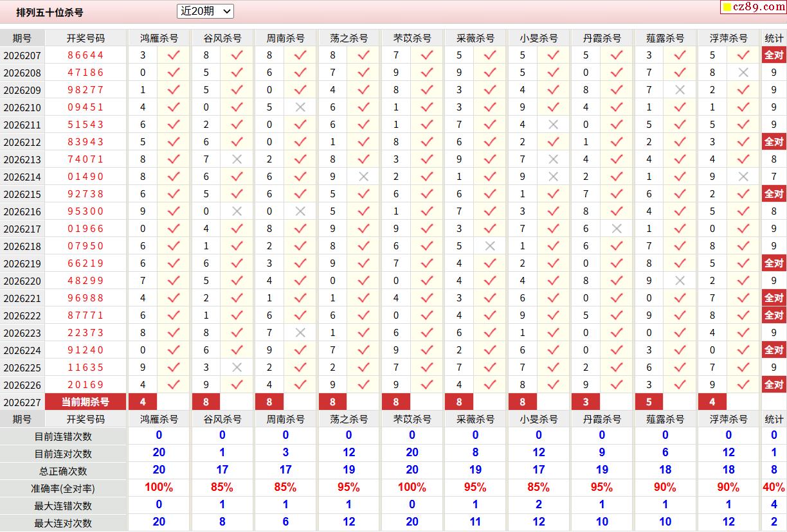This screenshot has height=532, width=787.
Task: Click winning number 86644
Action: (86, 55)
